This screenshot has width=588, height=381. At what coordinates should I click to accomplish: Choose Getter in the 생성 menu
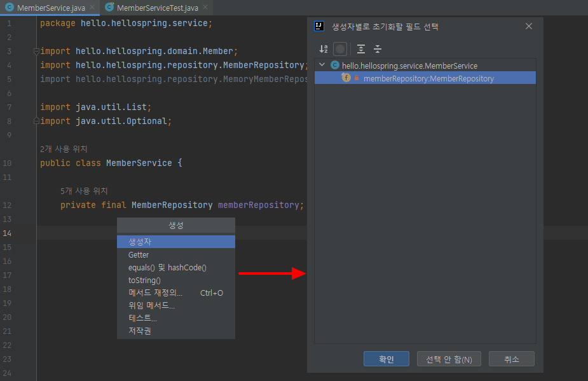point(176,255)
